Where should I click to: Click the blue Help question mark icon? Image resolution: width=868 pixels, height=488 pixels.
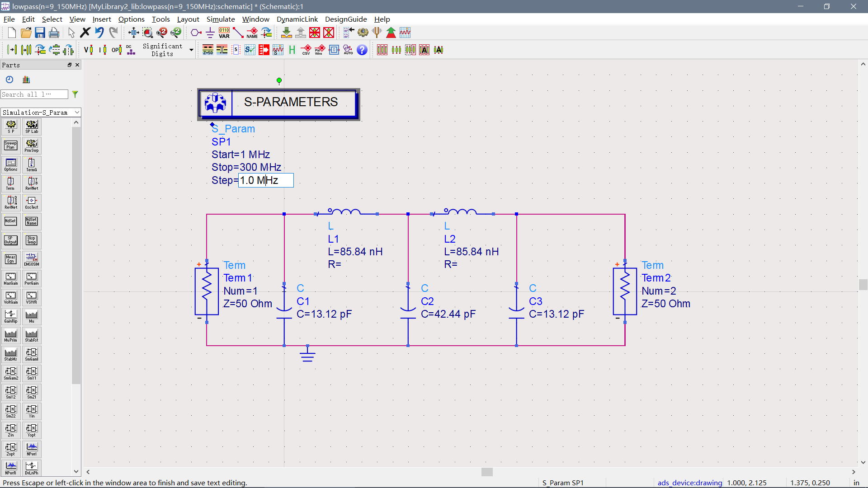362,50
